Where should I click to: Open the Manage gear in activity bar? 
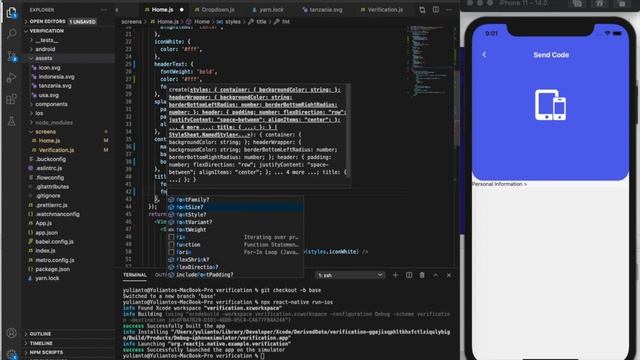11,354
